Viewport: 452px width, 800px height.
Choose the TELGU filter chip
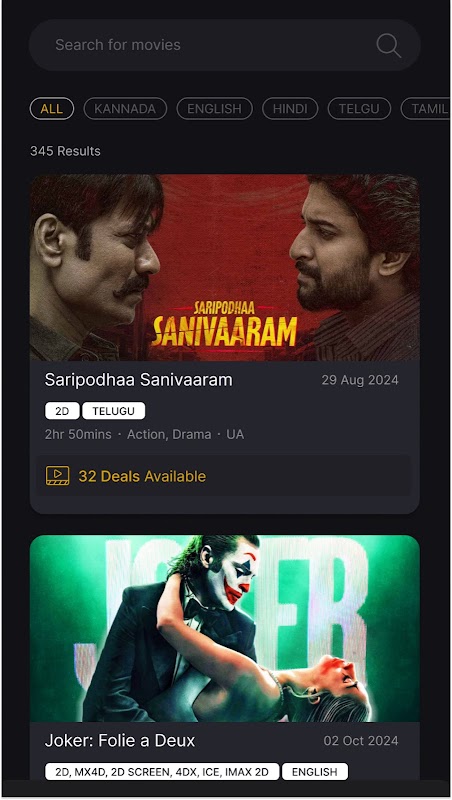coord(359,109)
